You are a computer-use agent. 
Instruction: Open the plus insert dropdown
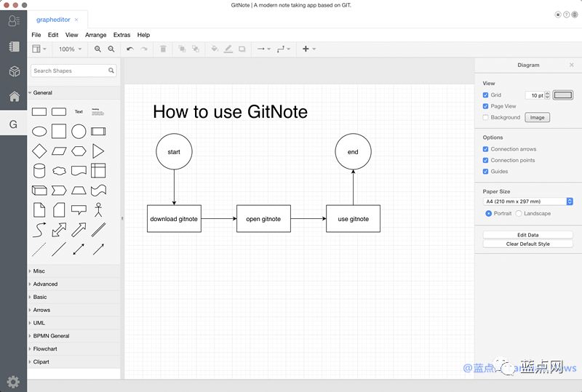pyautogui.click(x=308, y=49)
